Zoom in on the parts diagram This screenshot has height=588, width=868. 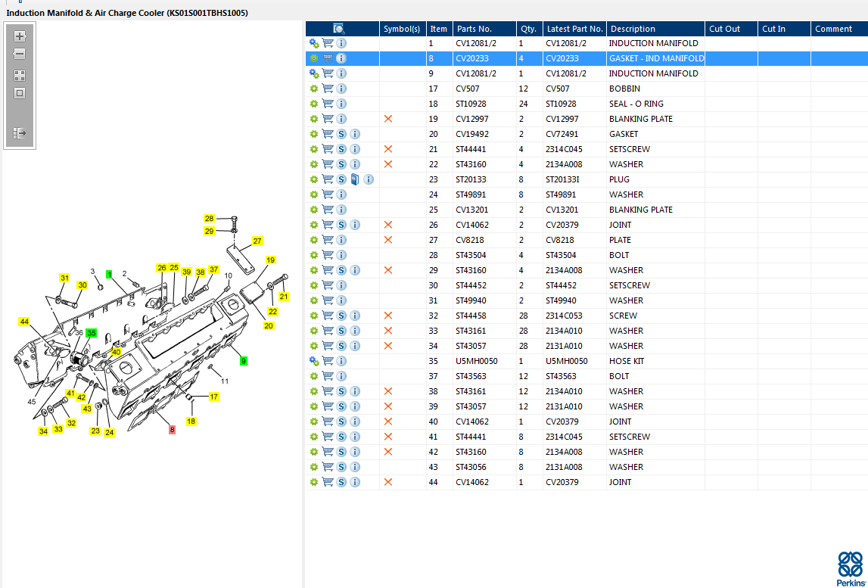tap(20, 36)
